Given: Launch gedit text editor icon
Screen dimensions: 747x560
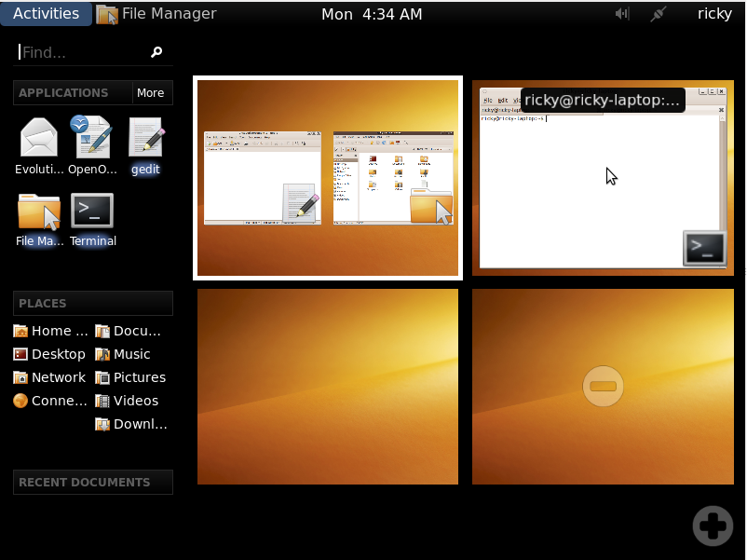Looking at the screenshot, I should tap(145, 138).
